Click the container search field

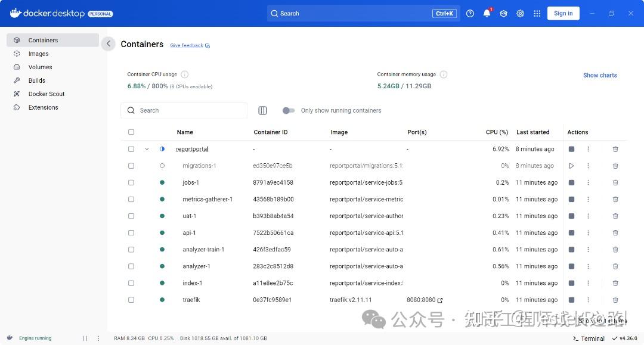click(x=184, y=110)
